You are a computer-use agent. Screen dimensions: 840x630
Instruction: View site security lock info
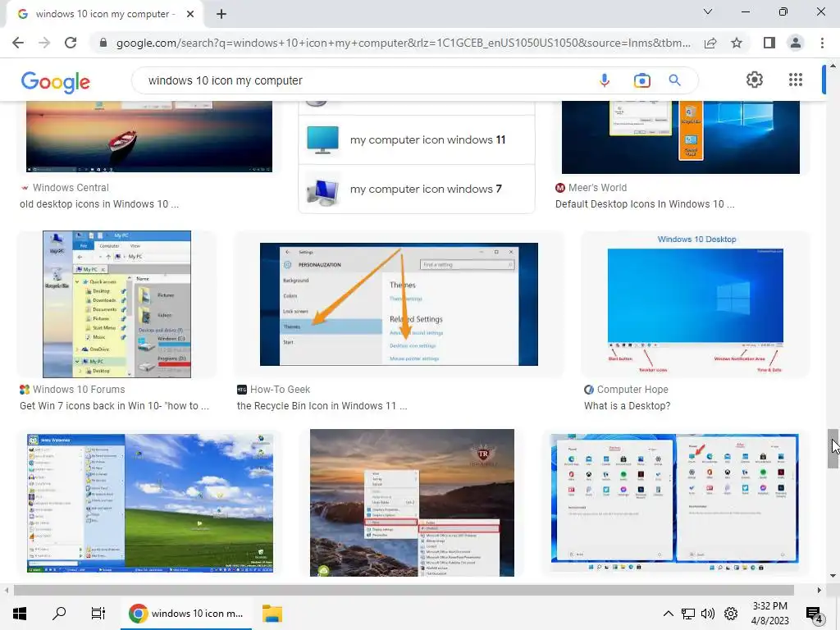[x=103, y=43]
